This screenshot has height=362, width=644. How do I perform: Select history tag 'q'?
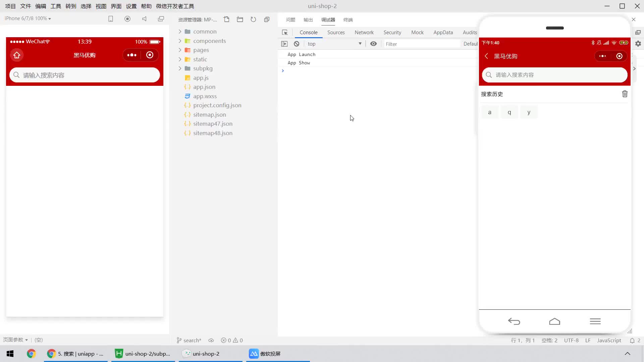coord(509,112)
